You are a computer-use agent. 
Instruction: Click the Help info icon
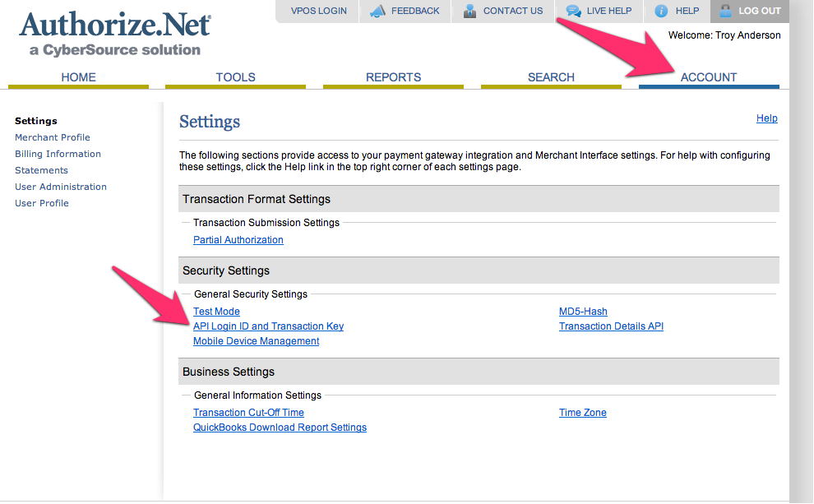point(661,12)
